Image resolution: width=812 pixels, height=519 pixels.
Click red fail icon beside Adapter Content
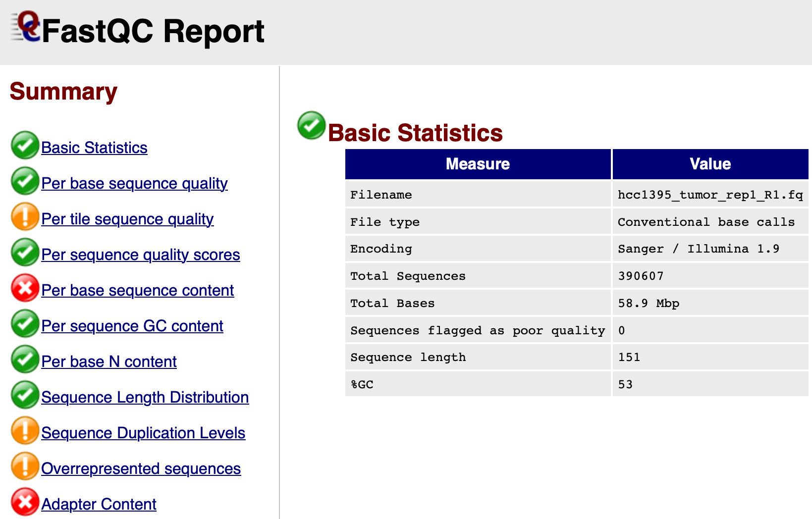[x=25, y=502]
